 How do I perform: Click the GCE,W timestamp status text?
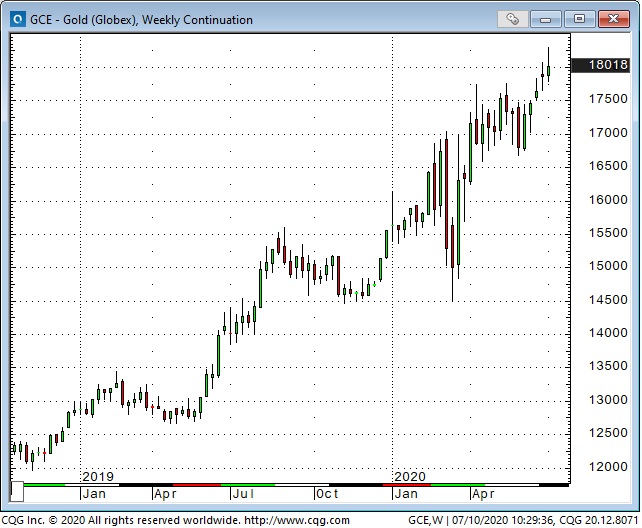[x=523, y=520]
